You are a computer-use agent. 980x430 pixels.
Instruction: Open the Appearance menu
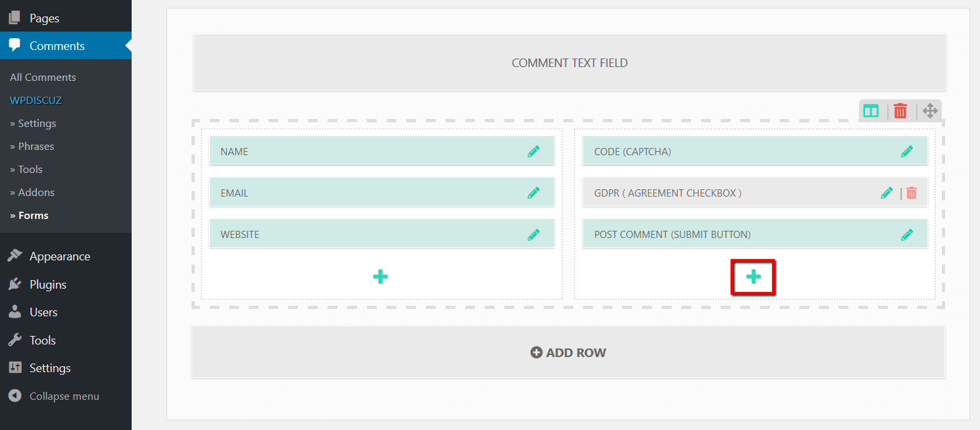[x=59, y=256]
